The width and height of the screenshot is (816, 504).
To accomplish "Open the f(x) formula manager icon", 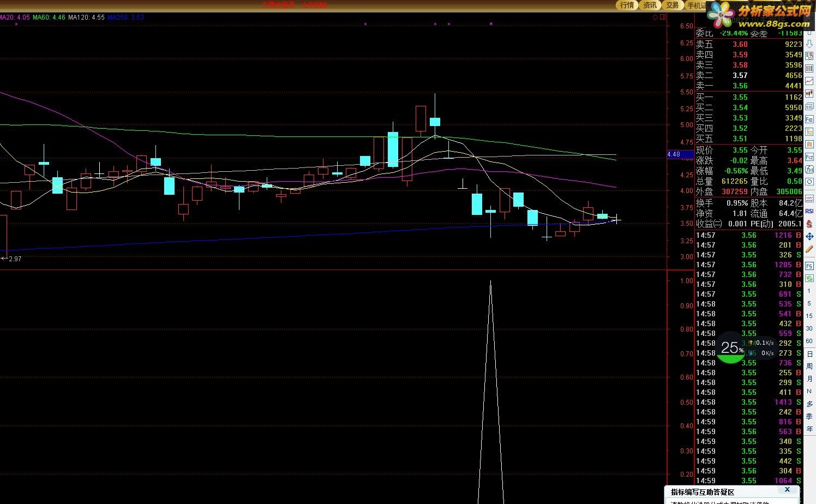I will (x=809, y=170).
